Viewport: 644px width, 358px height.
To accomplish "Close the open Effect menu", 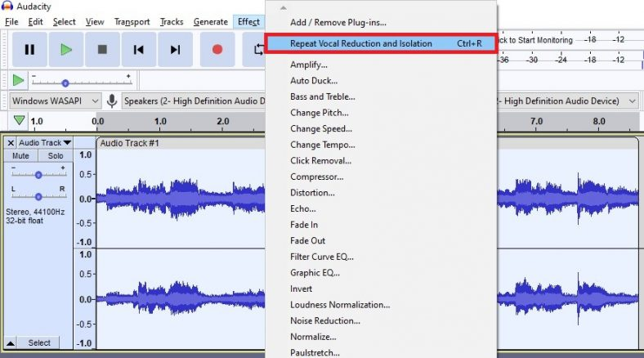I will pos(248,22).
